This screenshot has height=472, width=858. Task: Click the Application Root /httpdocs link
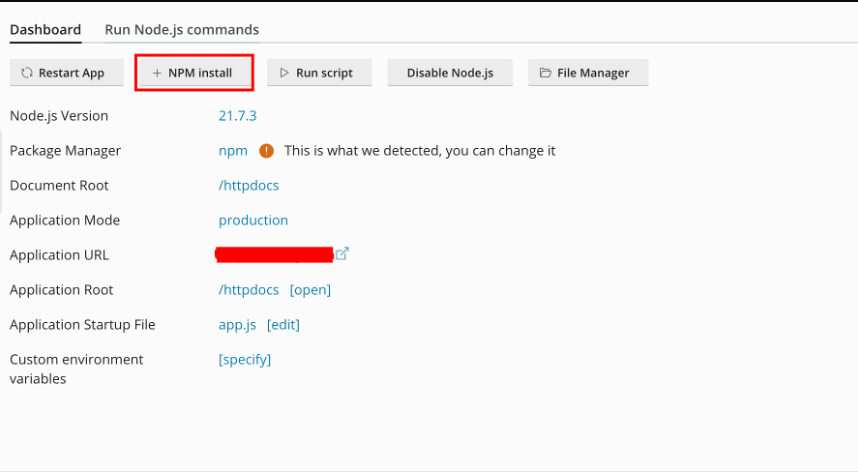click(x=249, y=290)
